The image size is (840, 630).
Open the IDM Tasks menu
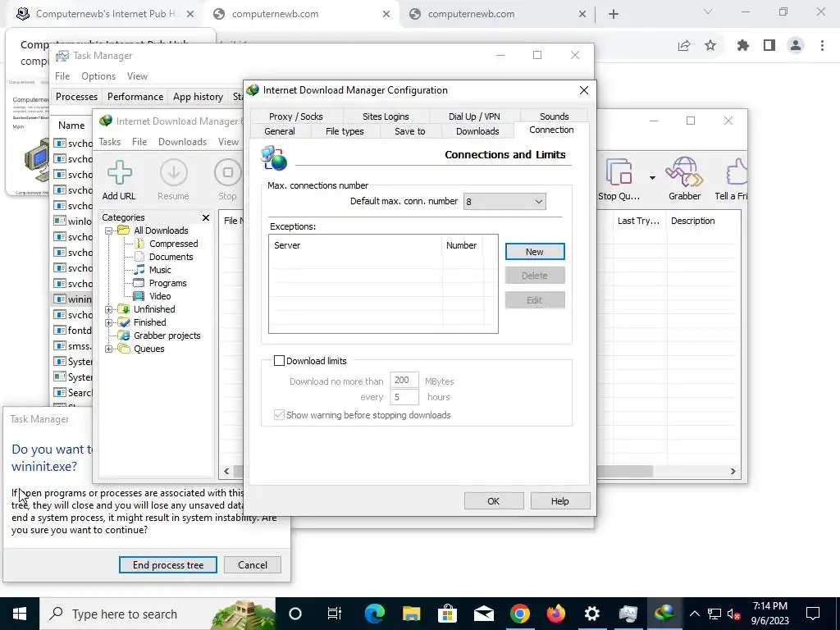pos(109,142)
